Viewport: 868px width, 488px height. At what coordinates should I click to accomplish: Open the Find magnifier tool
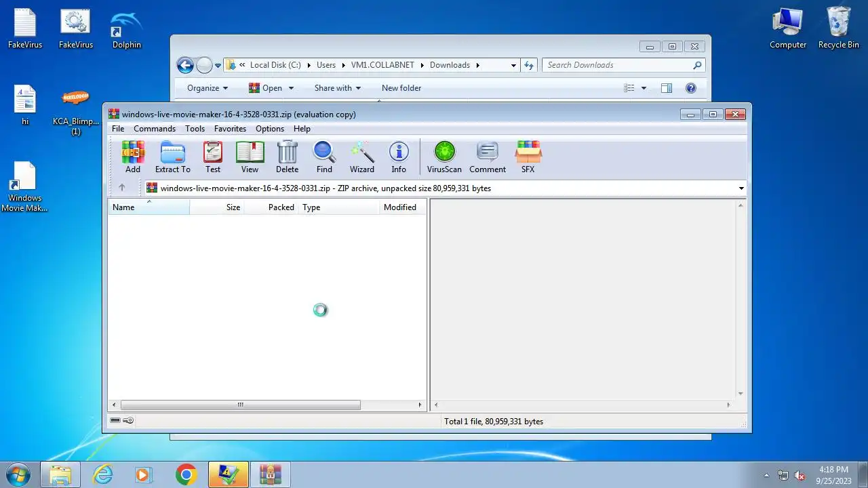coord(324,157)
